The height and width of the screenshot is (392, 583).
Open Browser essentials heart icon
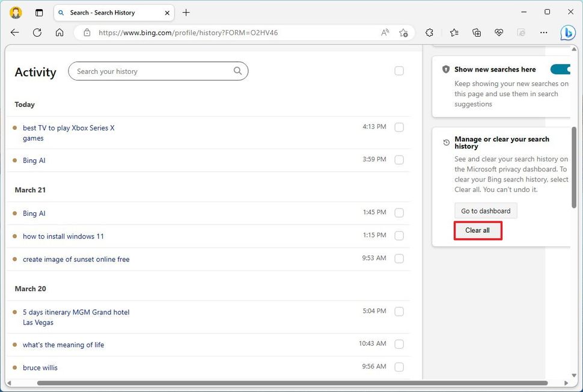[x=499, y=32]
